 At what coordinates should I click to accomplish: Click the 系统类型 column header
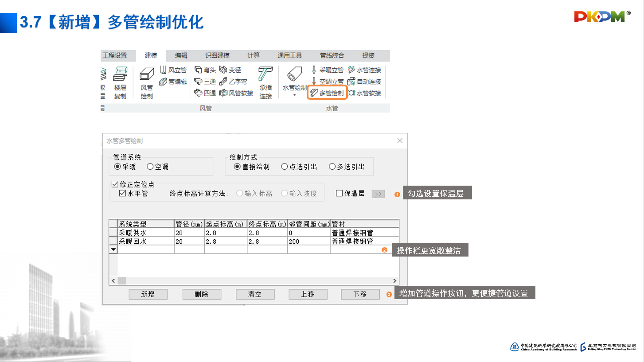point(146,224)
